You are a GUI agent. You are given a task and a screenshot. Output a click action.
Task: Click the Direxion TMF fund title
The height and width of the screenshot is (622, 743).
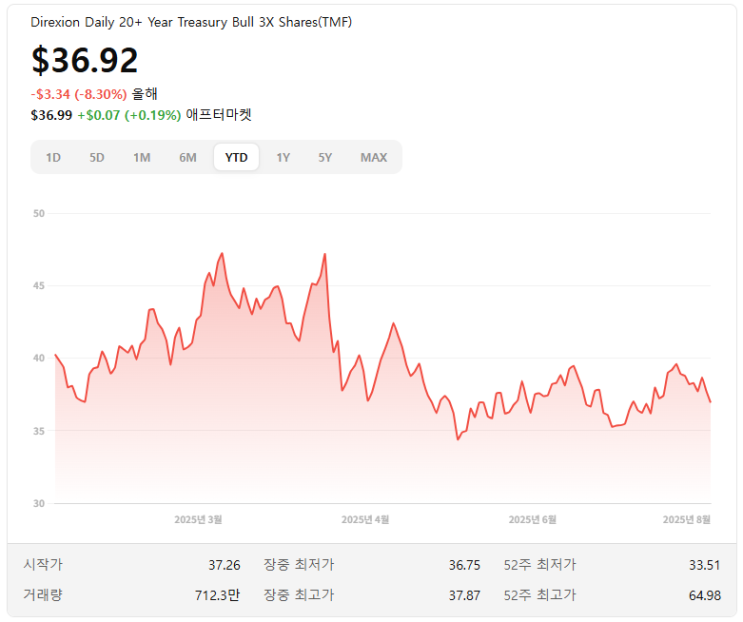(x=191, y=22)
